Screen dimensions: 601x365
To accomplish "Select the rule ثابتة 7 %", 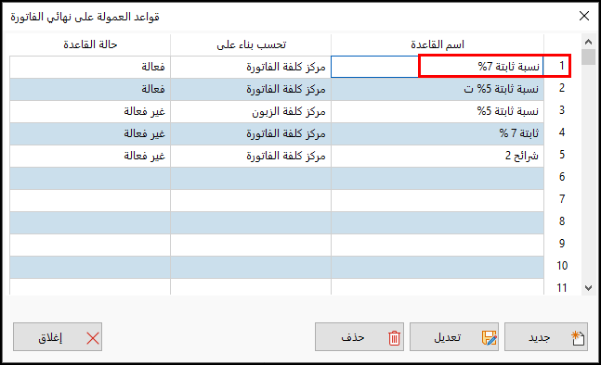I will point(437,134).
